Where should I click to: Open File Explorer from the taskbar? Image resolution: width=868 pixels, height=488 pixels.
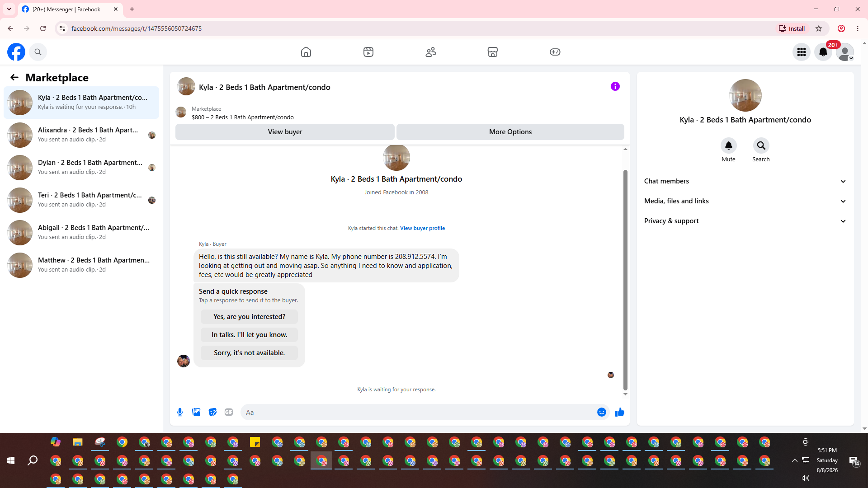point(78,442)
